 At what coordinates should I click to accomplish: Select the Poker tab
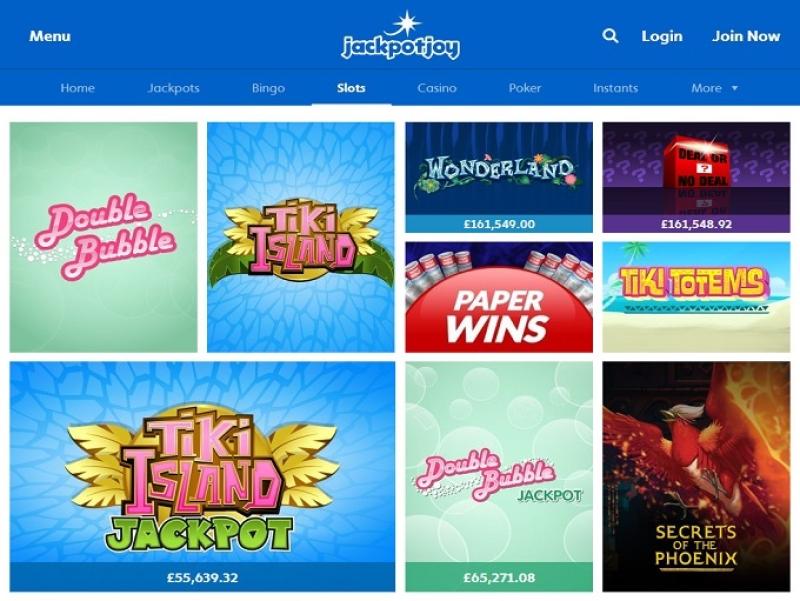click(x=524, y=88)
